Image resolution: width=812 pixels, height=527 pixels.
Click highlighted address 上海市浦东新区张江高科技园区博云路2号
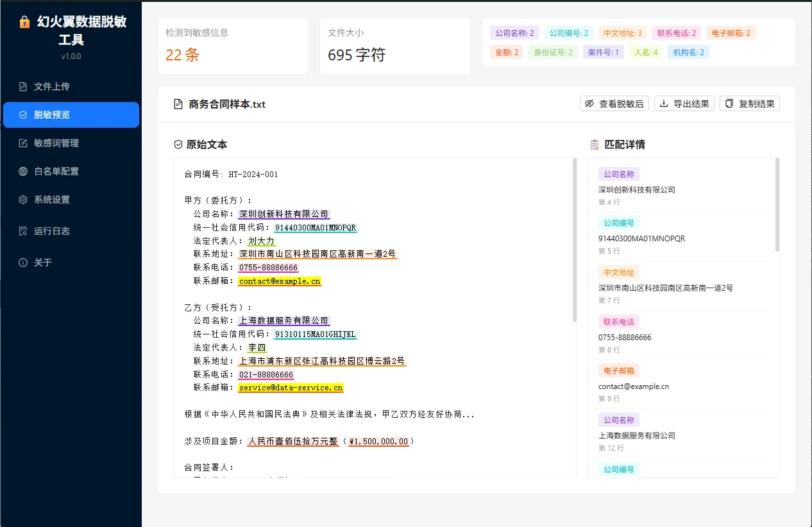pos(322,361)
